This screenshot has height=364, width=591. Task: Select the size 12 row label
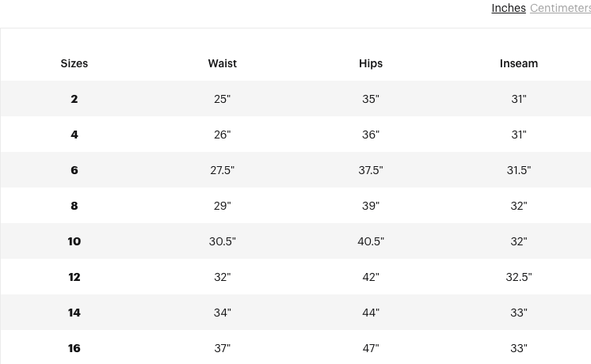point(74,277)
